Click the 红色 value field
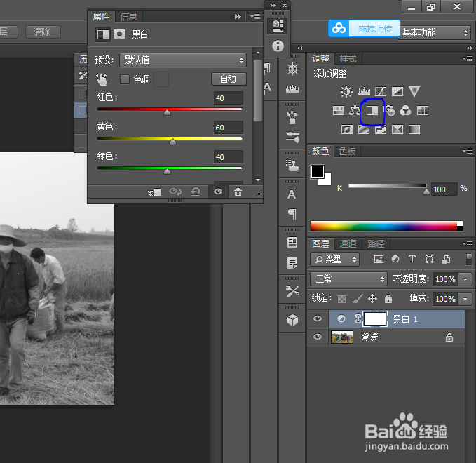 click(x=229, y=98)
